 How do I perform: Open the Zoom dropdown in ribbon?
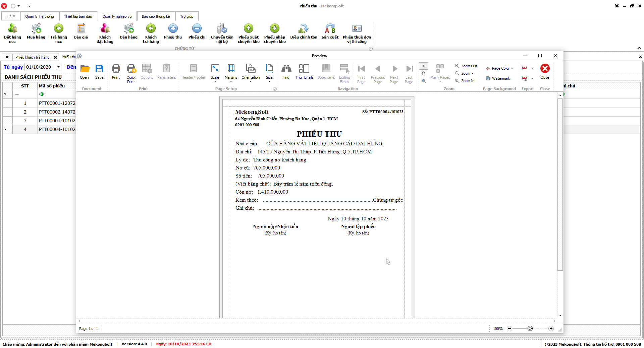point(465,73)
